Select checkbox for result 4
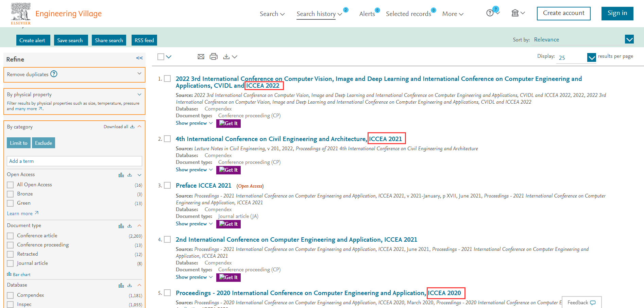The height and width of the screenshot is (308, 644). coord(167,239)
